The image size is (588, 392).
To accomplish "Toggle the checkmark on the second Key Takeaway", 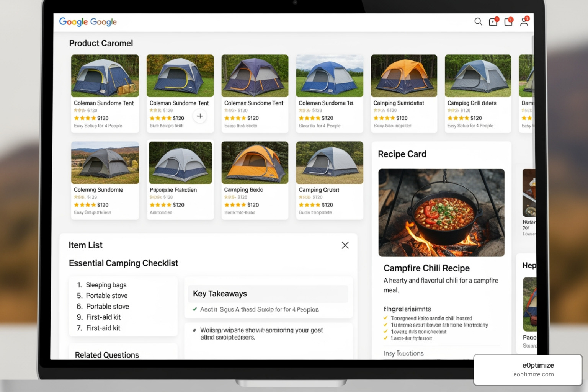I will [195, 330].
